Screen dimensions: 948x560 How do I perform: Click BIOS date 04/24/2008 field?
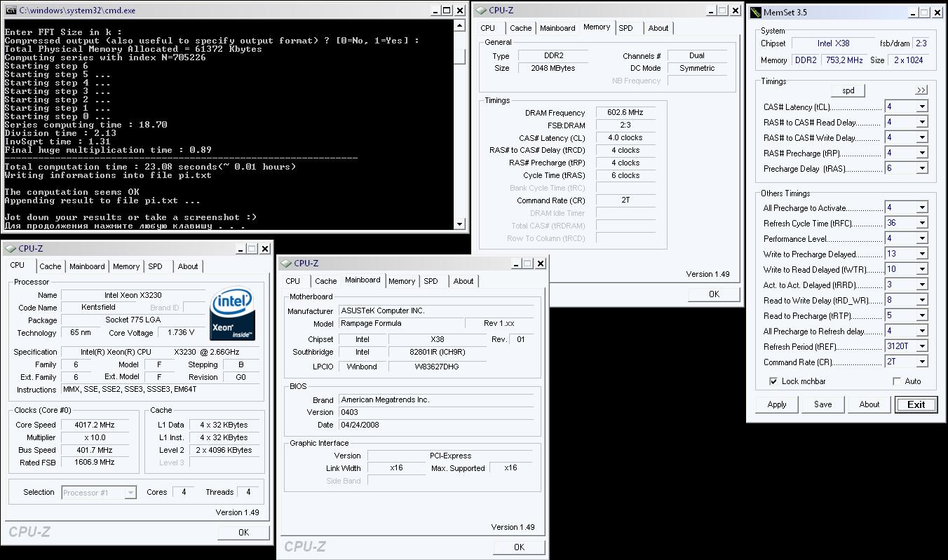pyautogui.click(x=435, y=425)
